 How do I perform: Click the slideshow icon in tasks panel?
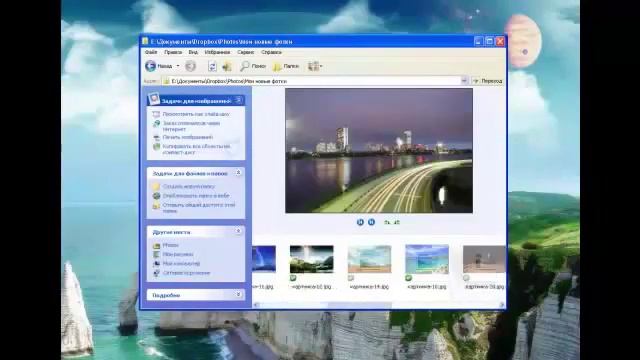(x=156, y=114)
